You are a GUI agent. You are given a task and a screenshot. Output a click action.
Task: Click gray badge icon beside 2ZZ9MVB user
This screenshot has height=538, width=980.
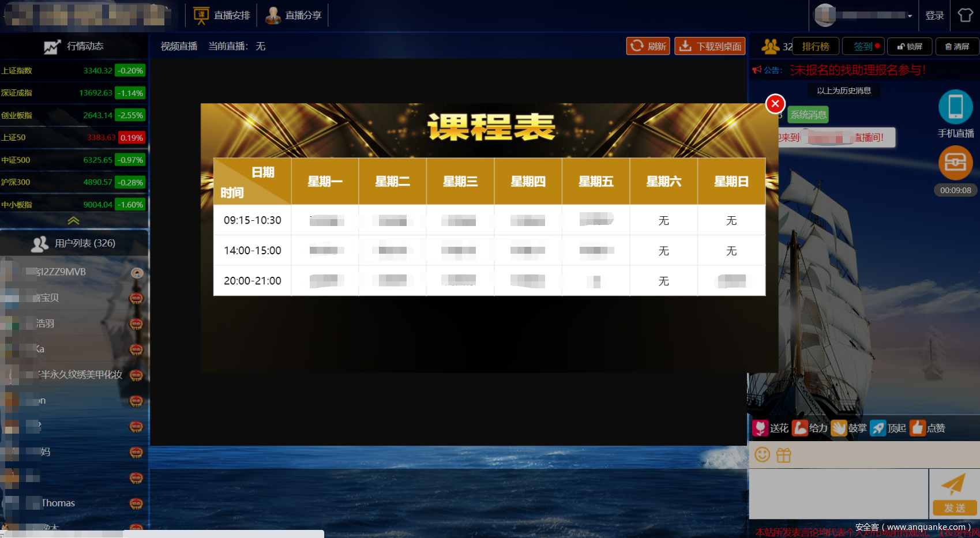(137, 273)
